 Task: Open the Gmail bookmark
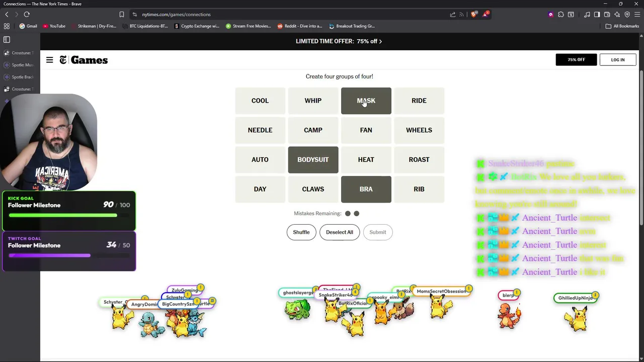coord(28,26)
